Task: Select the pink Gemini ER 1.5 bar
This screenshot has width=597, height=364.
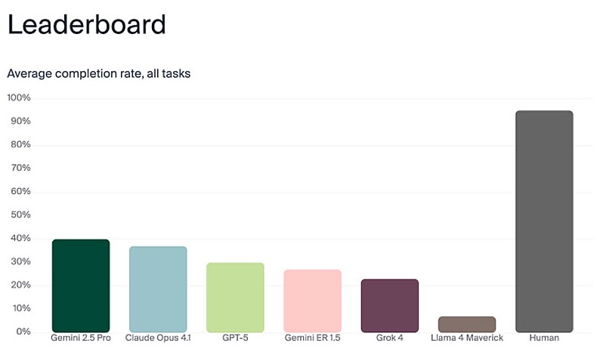Action: point(312,301)
